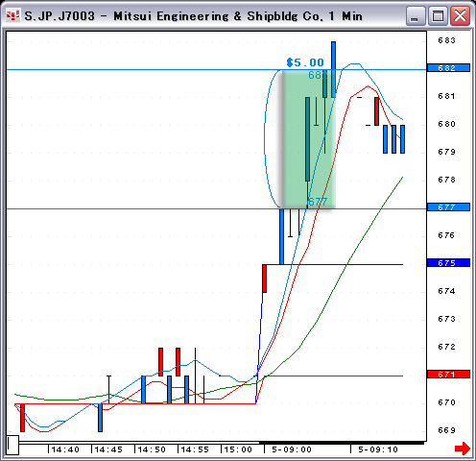Click the 681 price axis label
Viewport: 476px width, 461px height.
tap(446, 96)
